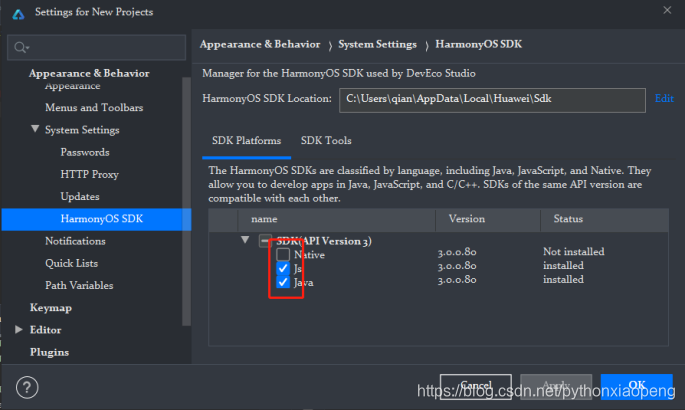
Task: Click Appearance & Behavior in the breadcrumb
Action: pos(260,44)
